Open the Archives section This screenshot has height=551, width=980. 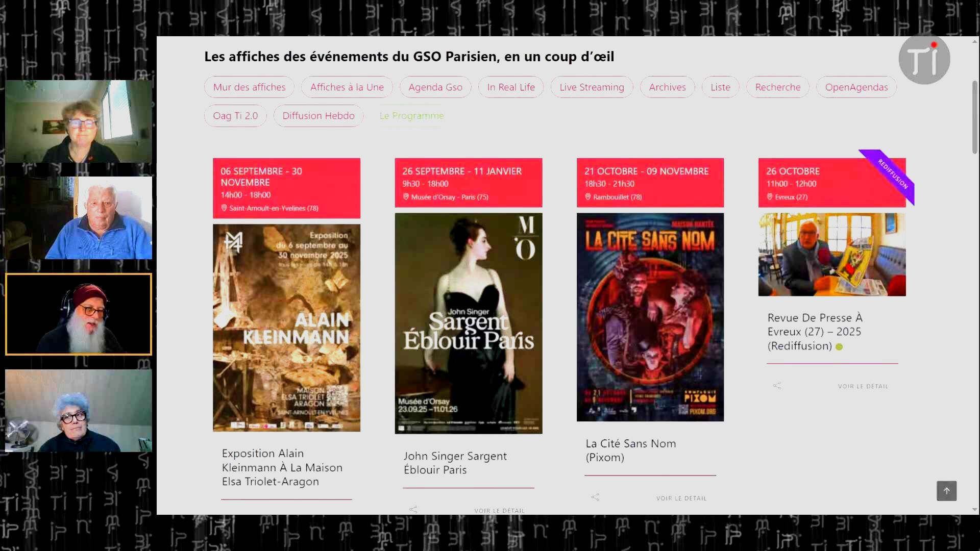coord(667,87)
